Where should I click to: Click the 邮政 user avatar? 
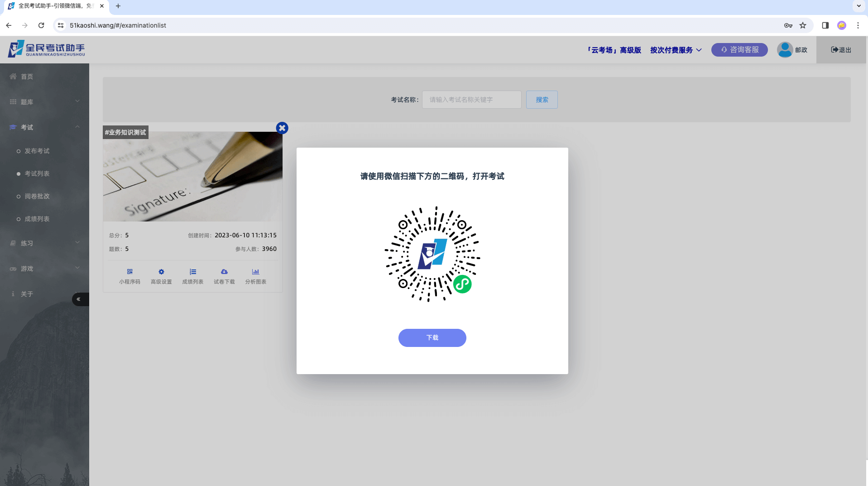click(x=785, y=50)
